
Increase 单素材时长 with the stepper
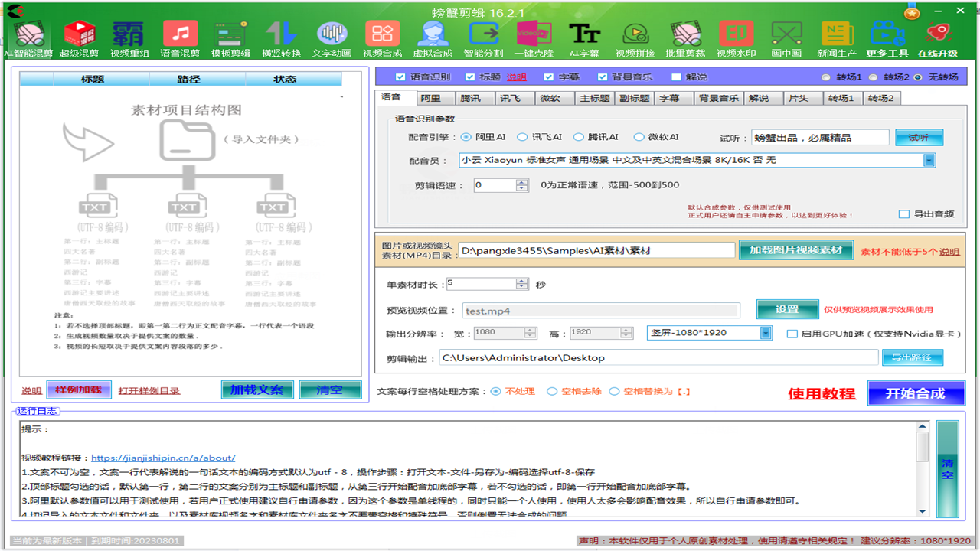(x=520, y=279)
